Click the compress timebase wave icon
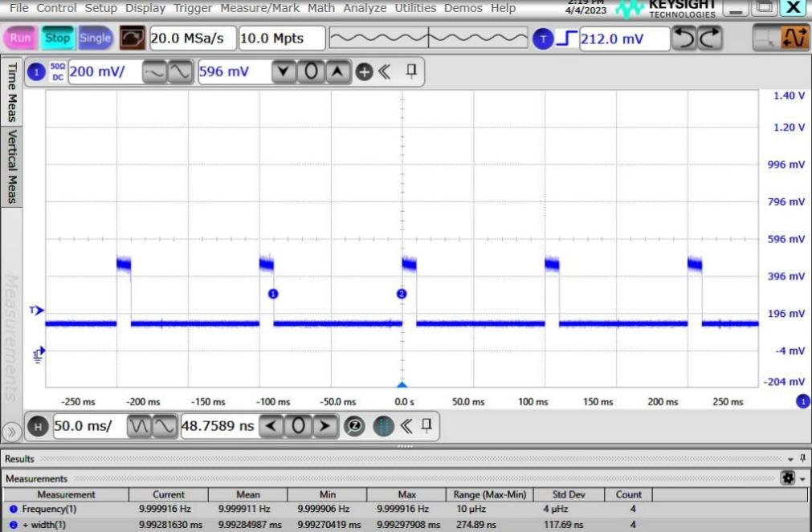The width and height of the screenshot is (812, 532). click(x=139, y=426)
